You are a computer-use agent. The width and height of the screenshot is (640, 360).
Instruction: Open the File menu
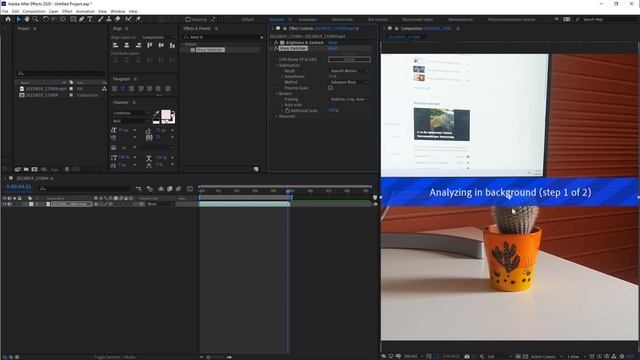click(5, 11)
